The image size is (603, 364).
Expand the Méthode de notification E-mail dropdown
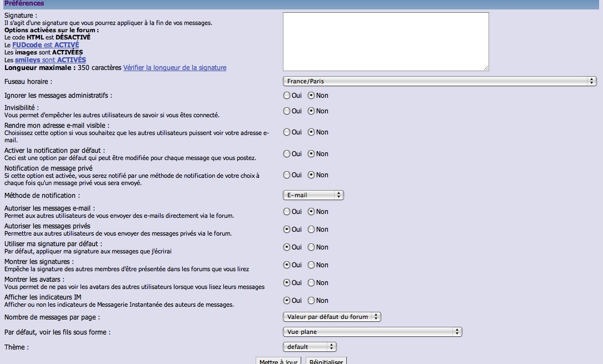[x=313, y=195]
